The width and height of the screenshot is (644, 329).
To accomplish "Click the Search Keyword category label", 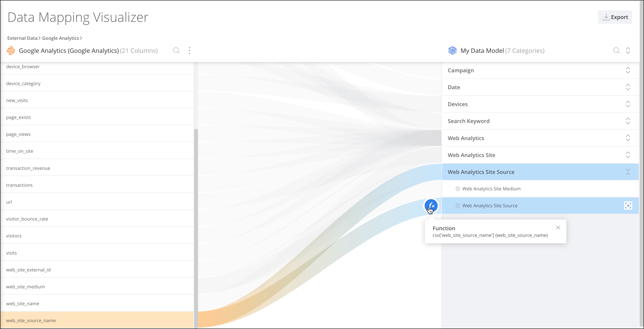I will (469, 121).
